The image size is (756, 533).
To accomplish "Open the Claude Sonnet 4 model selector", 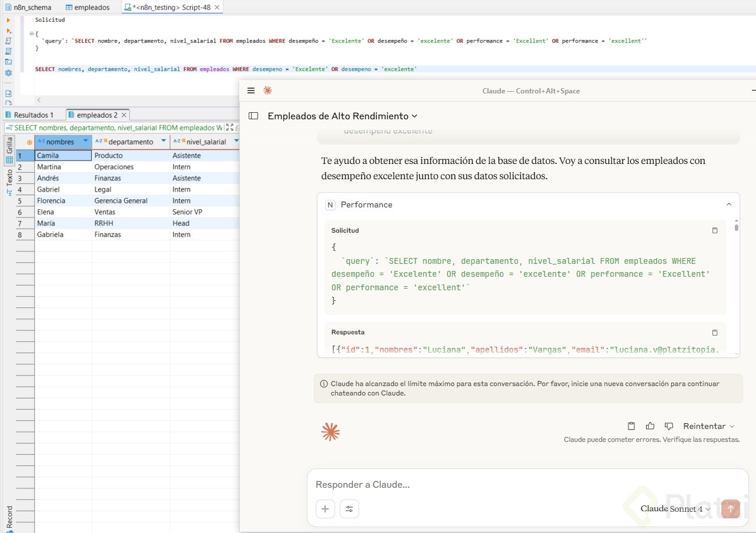I will [x=675, y=509].
